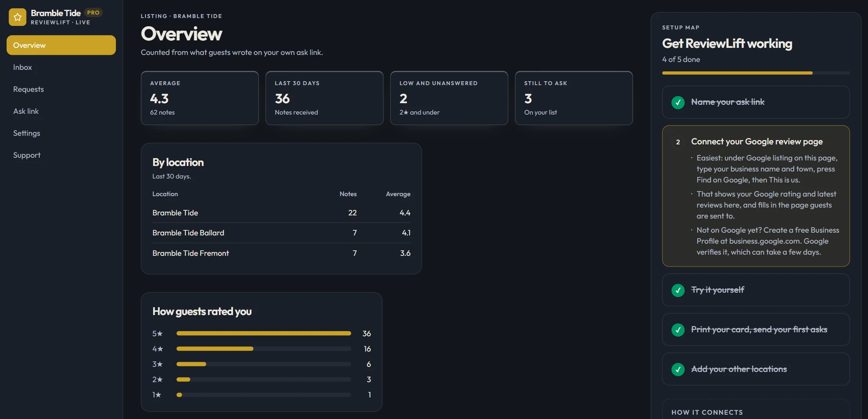This screenshot has height=419, width=868.
Task: Click the "Not on Google yet?" instruction bullet
Action: [x=768, y=241]
